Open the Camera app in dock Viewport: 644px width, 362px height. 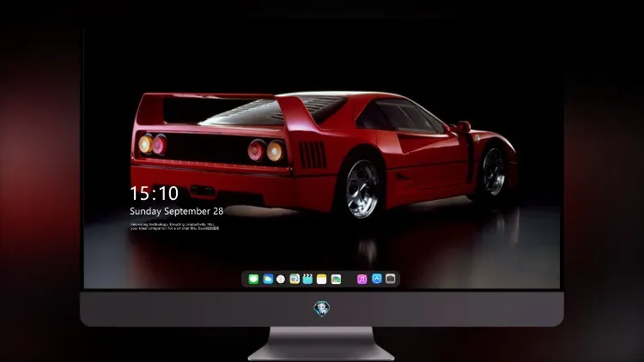[391, 279]
